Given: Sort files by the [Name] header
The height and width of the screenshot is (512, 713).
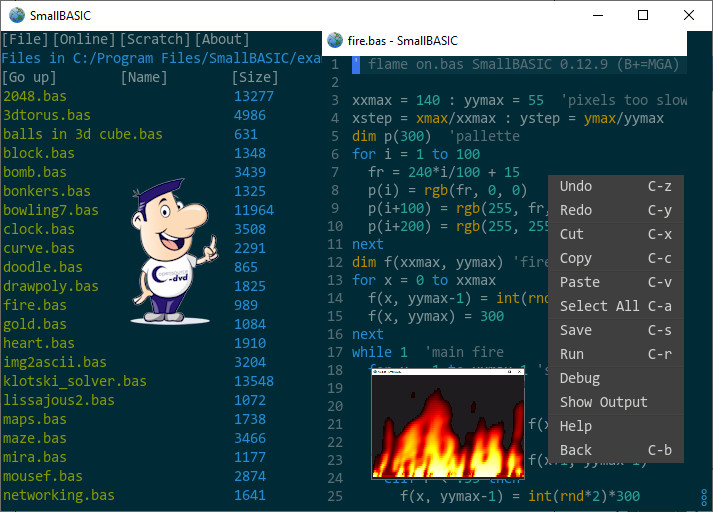Looking at the screenshot, I should pos(144,77).
